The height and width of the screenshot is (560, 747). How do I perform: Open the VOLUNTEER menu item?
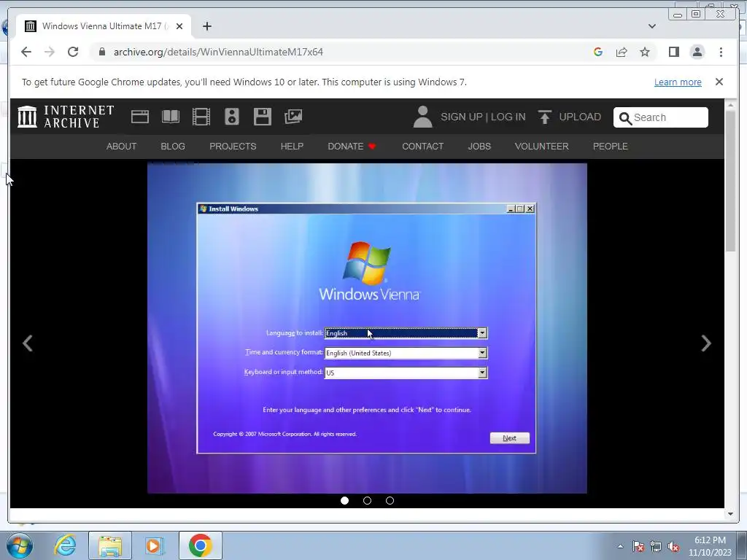tap(542, 146)
